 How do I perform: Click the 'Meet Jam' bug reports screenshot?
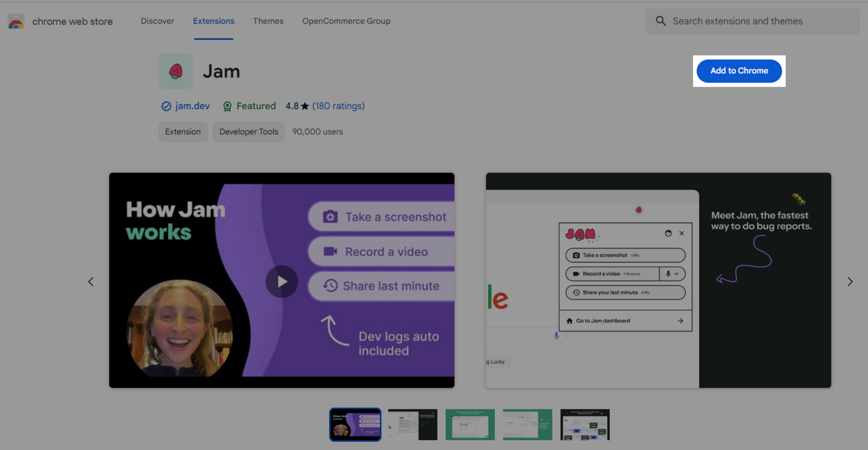tap(658, 280)
